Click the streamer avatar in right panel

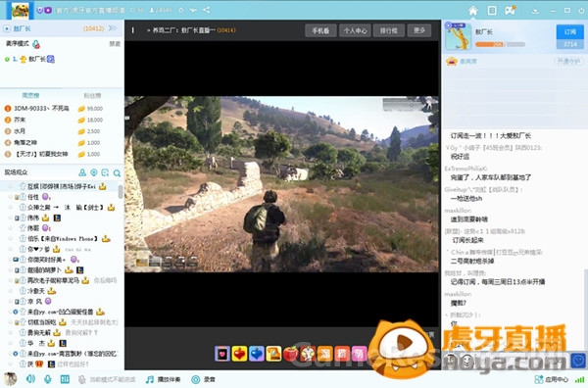pyautogui.click(x=458, y=36)
